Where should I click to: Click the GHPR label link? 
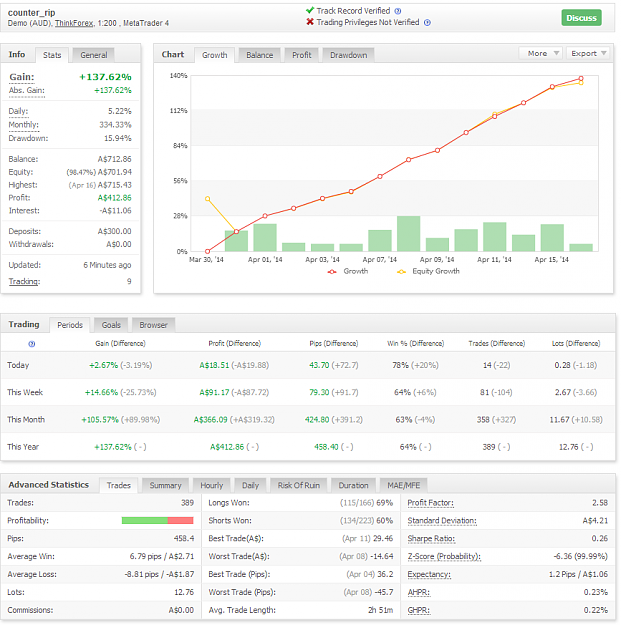point(419,610)
